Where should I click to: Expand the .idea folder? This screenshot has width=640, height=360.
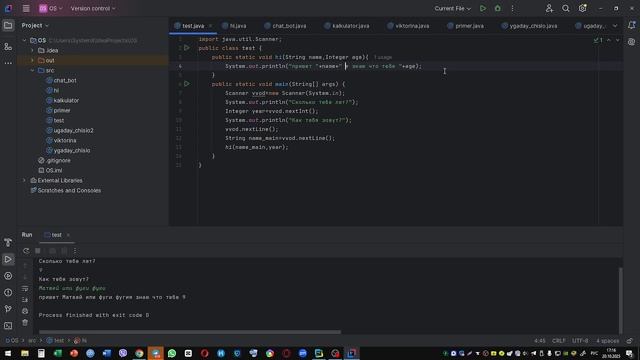[x=33, y=50]
